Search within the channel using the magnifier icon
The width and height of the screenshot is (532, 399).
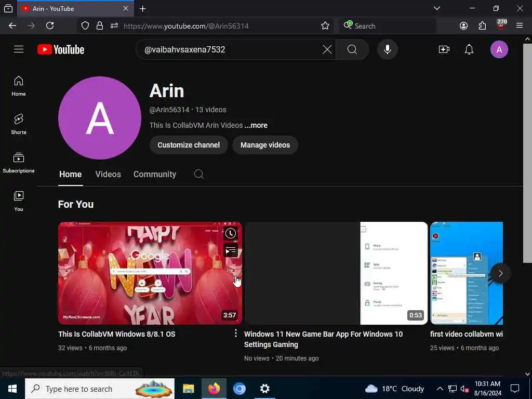click(199, 174)
